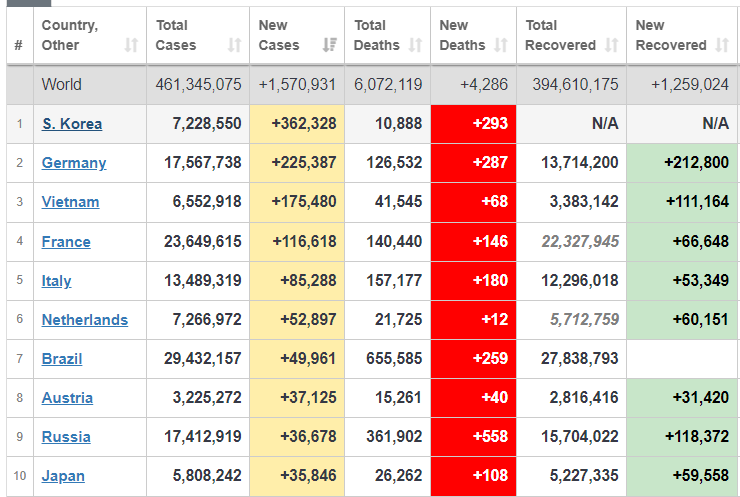Select Japan new cases +35,846
The width and height of the screenshot is (740, 497).
308,476
